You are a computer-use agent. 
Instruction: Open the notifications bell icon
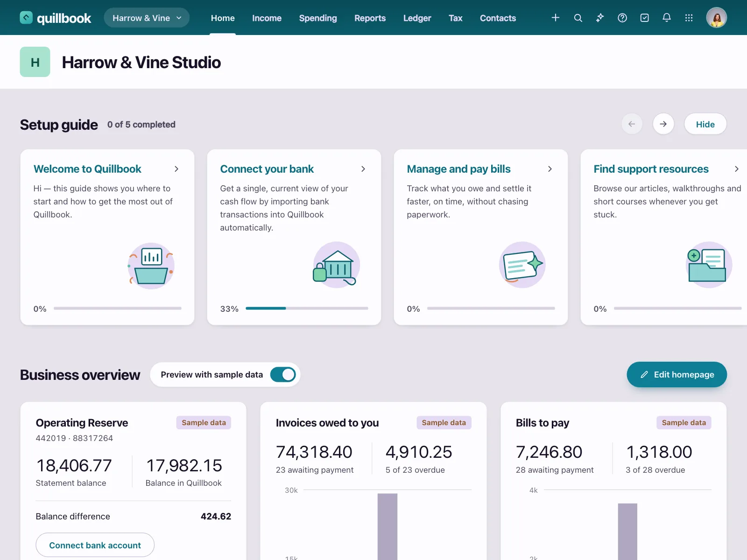pyautogui.click(x=667, y=18)
